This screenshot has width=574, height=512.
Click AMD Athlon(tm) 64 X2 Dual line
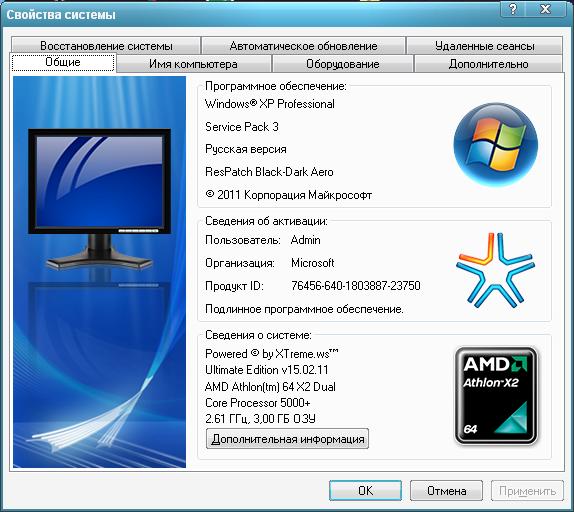click(270, 386)
